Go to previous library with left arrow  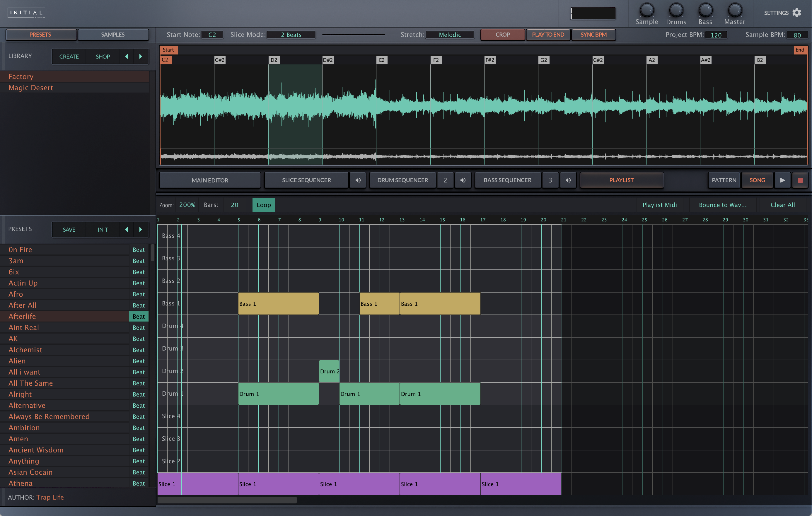point(127,56)
